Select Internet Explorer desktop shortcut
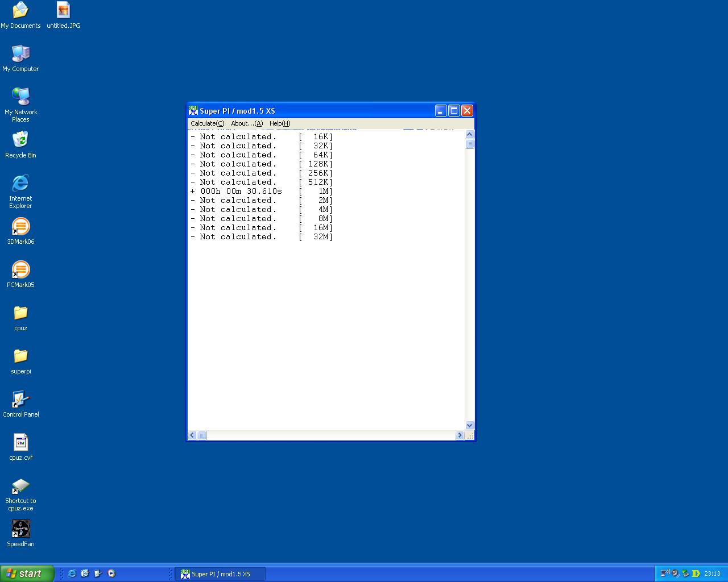 [x=20, y=192]
